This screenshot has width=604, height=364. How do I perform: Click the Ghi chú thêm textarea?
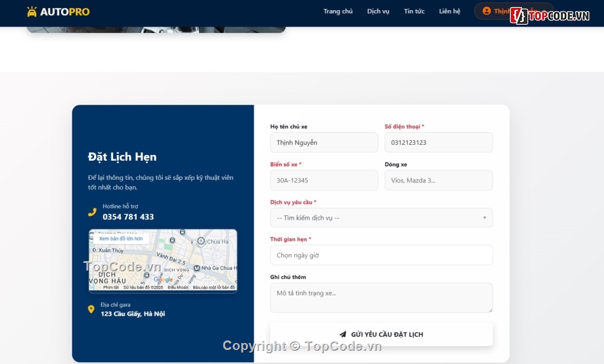(x=381, y=297)
